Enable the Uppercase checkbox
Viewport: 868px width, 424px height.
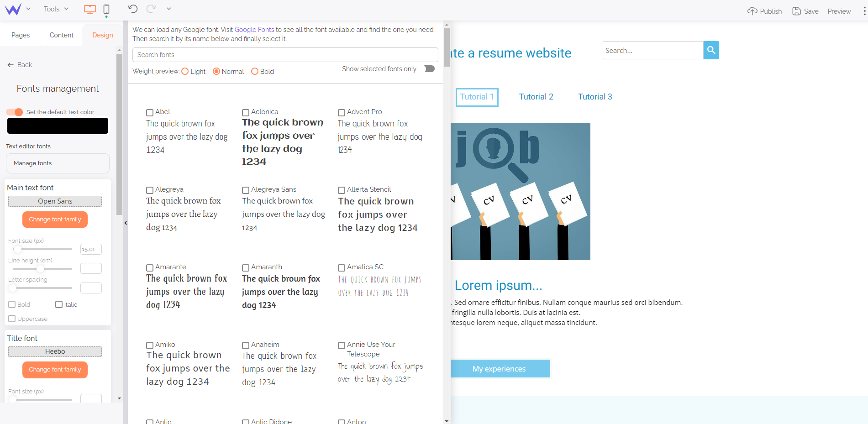click(x=12, y=319)
